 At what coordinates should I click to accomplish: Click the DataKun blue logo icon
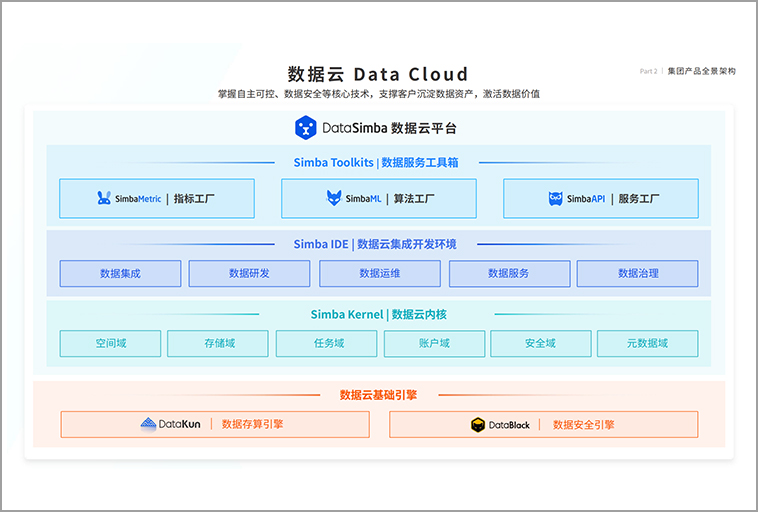(148, 424)
